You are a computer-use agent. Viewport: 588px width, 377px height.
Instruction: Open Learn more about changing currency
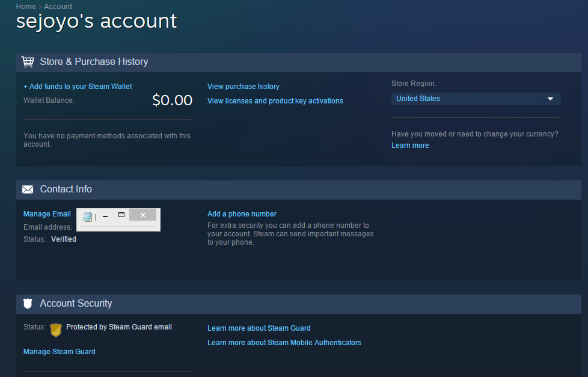(410, 146)
